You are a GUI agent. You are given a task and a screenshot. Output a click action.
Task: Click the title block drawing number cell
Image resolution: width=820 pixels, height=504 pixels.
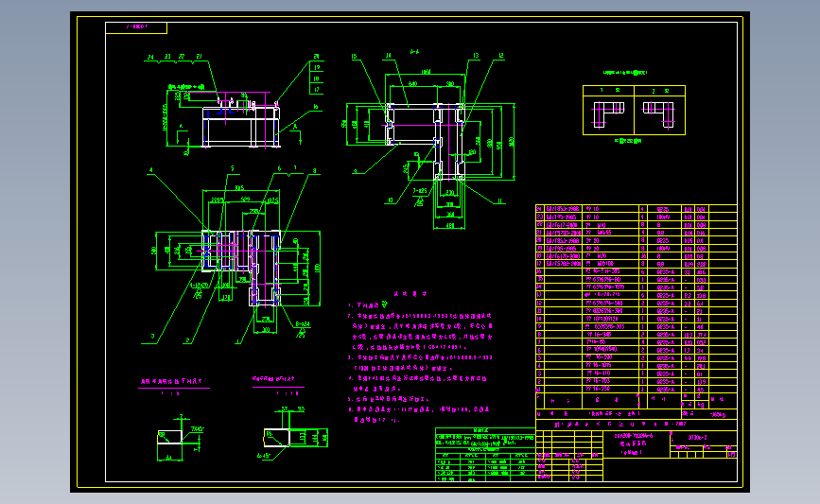pos(704,438)
